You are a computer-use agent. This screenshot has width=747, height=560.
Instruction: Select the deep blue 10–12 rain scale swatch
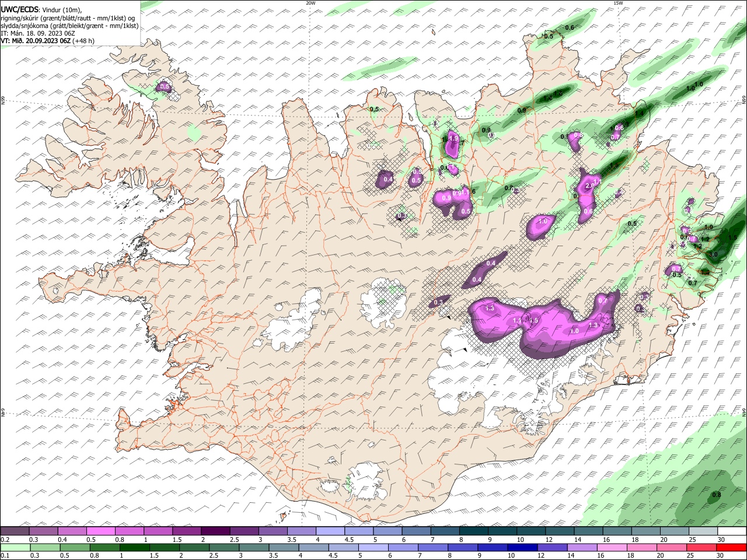pyautogui.click(x=522, y=547)
